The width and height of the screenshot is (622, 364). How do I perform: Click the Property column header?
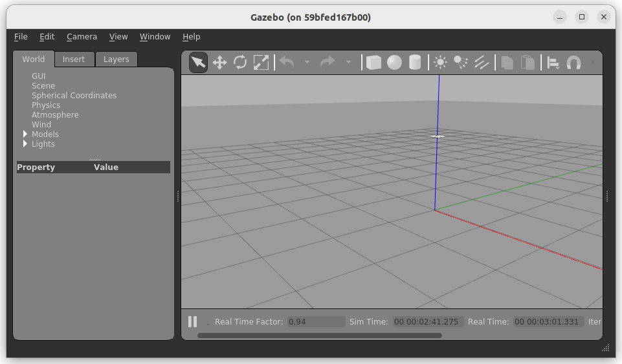coord(36,167)
